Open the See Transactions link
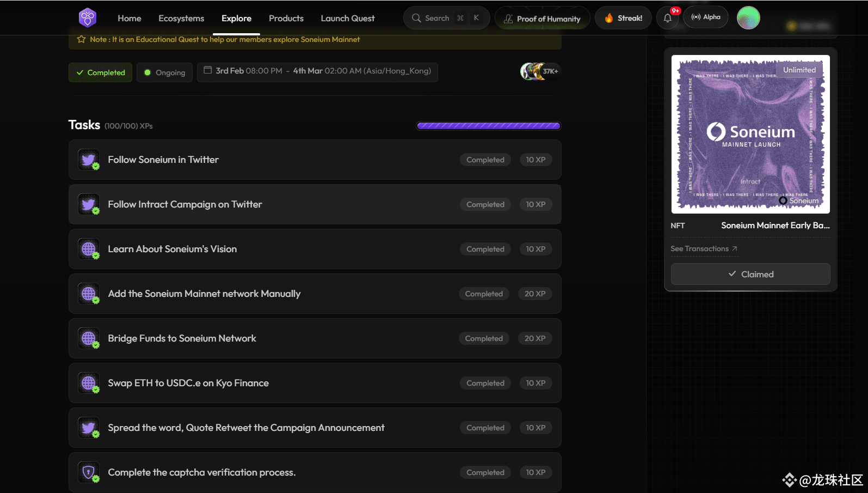Viewport: 868px width, 493px height. [x=704, y=248]
